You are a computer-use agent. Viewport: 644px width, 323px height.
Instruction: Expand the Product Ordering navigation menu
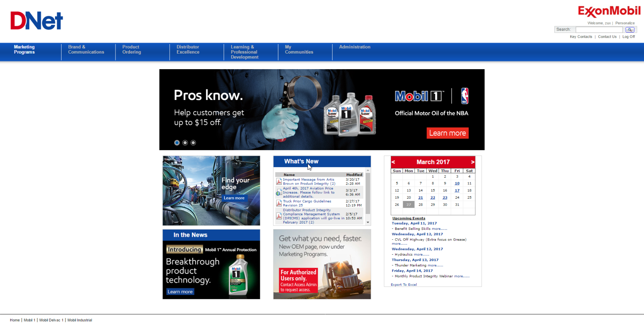click(x=131, y=50)
